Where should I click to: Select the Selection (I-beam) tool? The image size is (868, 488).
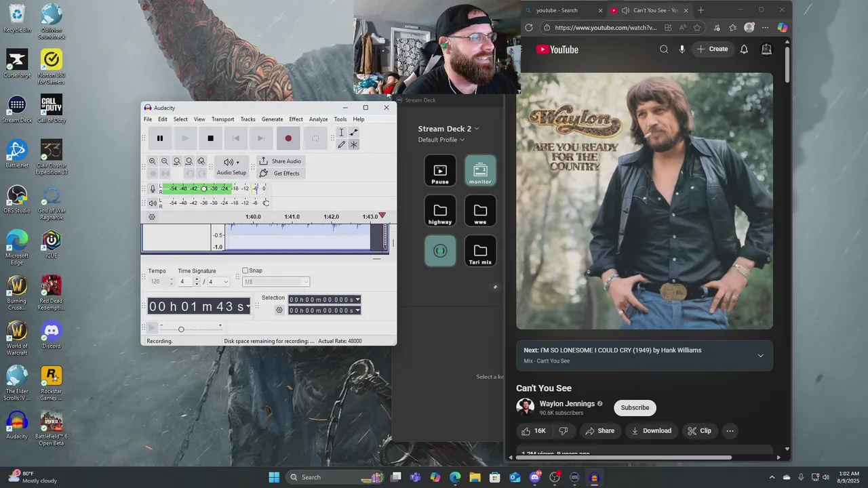click(x=341, y=133)
